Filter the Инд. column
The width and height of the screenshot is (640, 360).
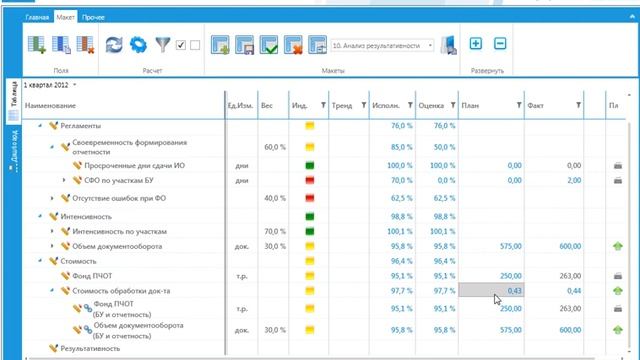click(x=323, y=105)
